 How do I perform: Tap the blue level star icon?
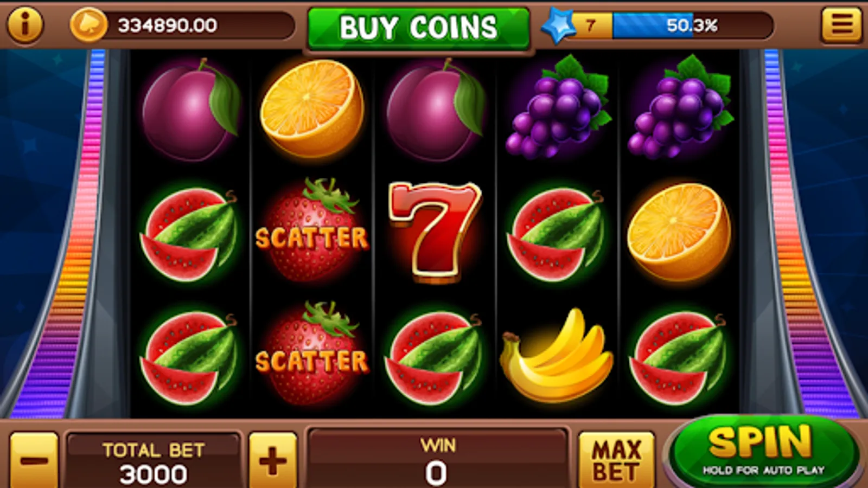(x=558, y=26)
